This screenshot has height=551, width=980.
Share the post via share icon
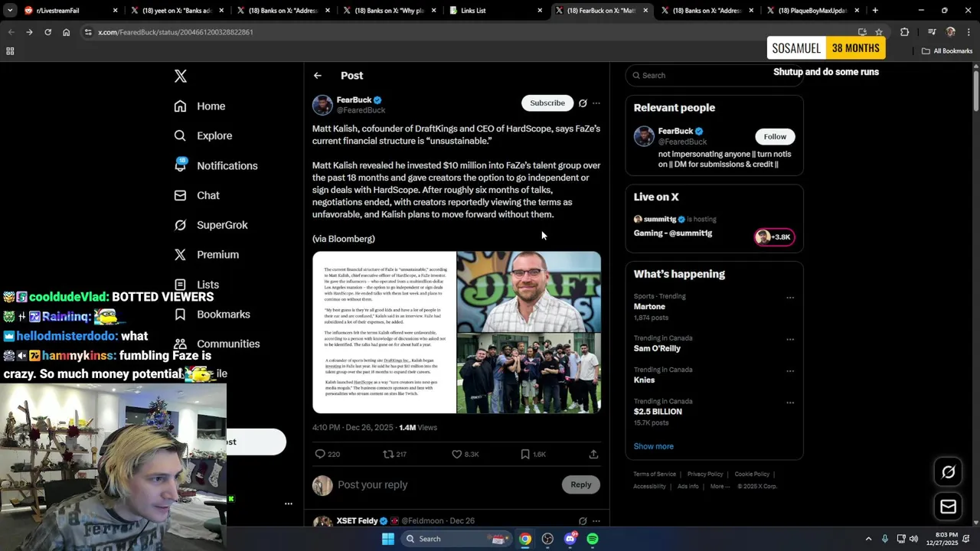pos(593,454)
